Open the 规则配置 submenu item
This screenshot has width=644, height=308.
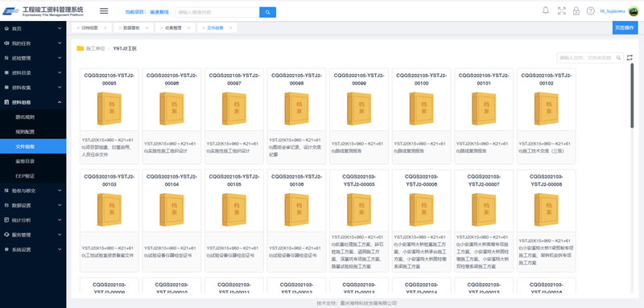(x=25, y=132)
